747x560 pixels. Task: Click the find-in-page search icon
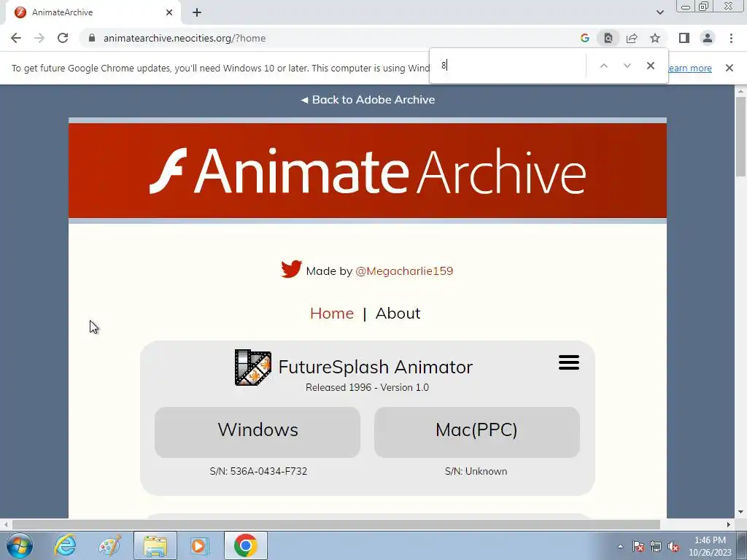[x=608, y=38]
